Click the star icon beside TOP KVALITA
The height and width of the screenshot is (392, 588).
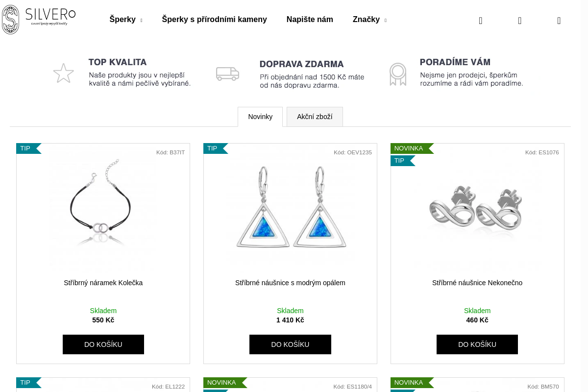(63, 73)
